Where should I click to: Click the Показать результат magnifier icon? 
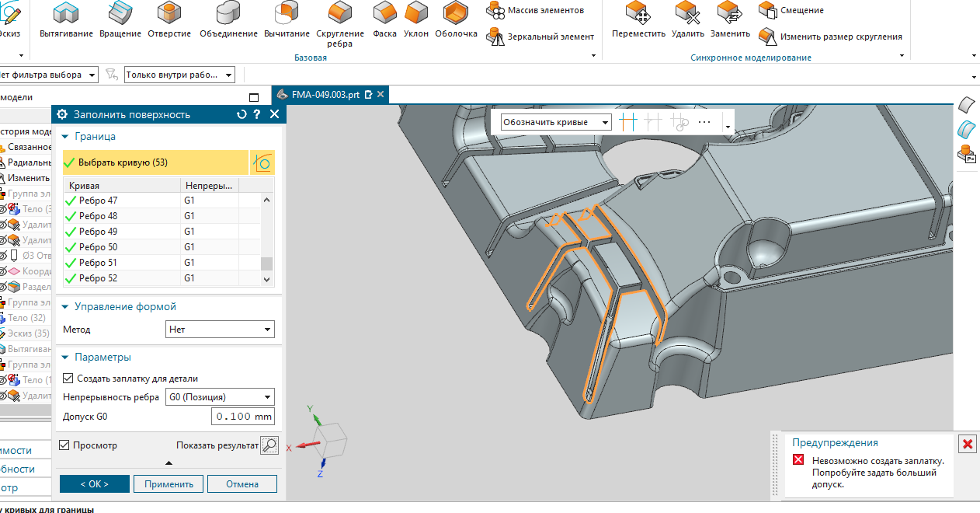269,445
